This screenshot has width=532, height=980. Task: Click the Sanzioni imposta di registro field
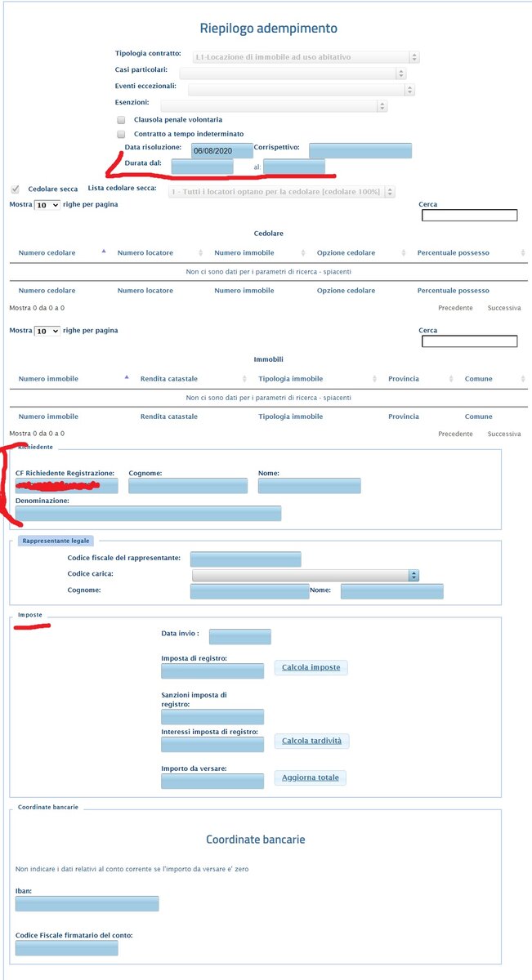click(212, 717)
